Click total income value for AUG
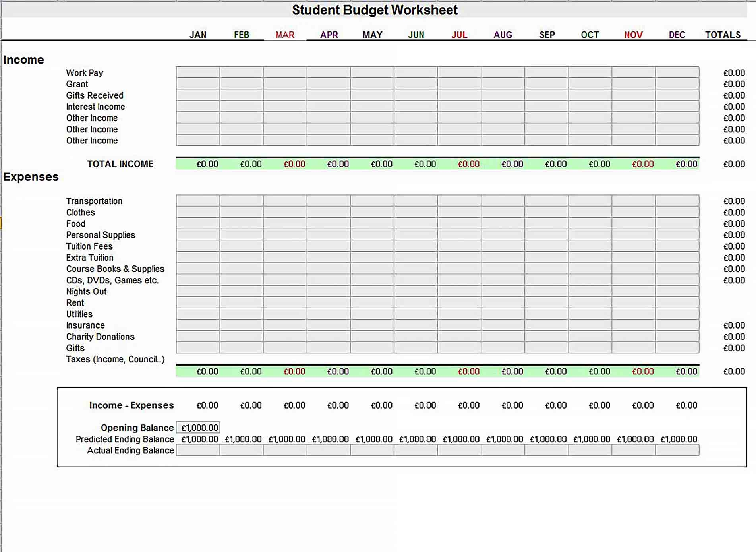The width and height of the screenshot is (756, 552). click(512, 164)
